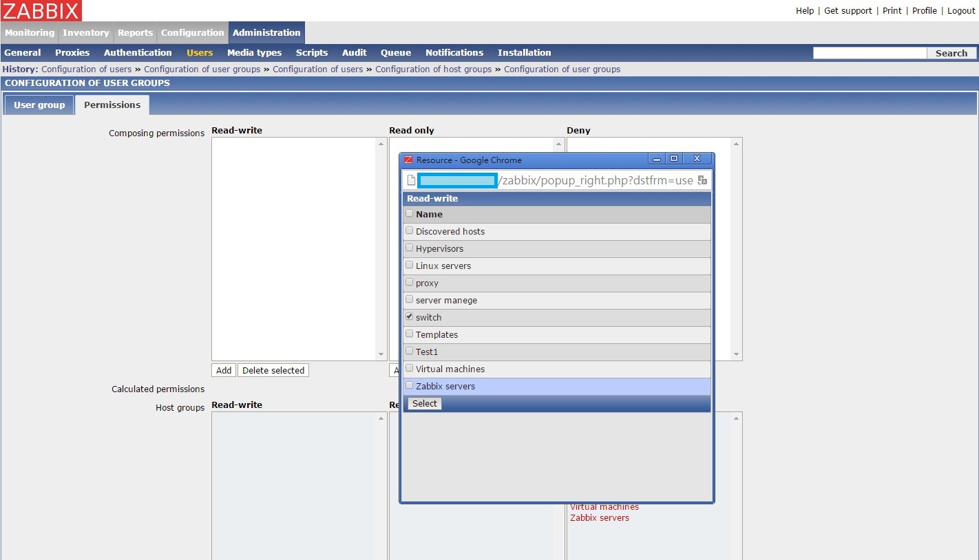The image size is (979, 560).
Task: Click the page icon in popup address bar
Action: (411, 180)
